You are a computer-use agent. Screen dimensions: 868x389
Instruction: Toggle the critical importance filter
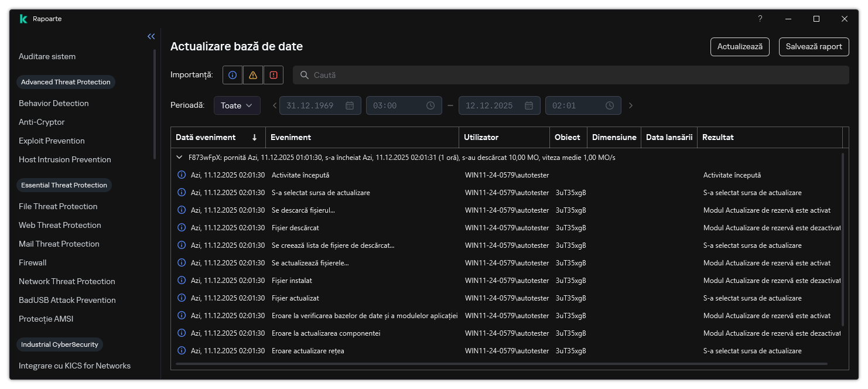tap(274, 74)
